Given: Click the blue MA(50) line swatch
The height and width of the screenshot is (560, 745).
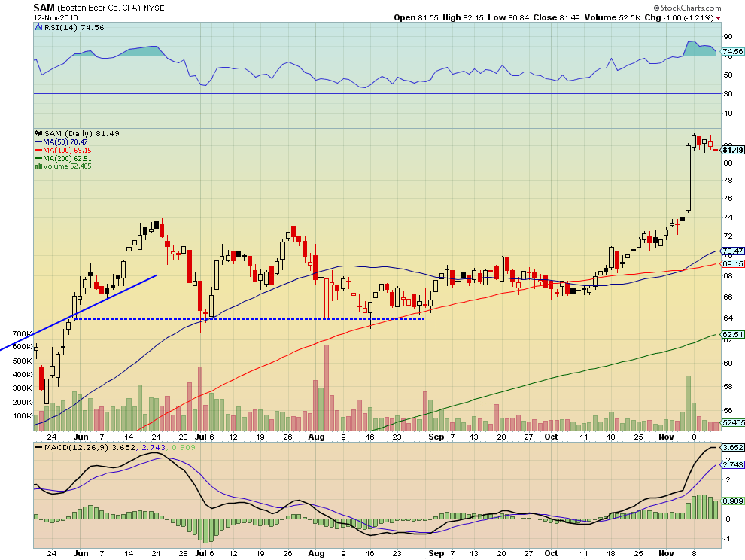Looking at the screenshot, I should (39, 142).
